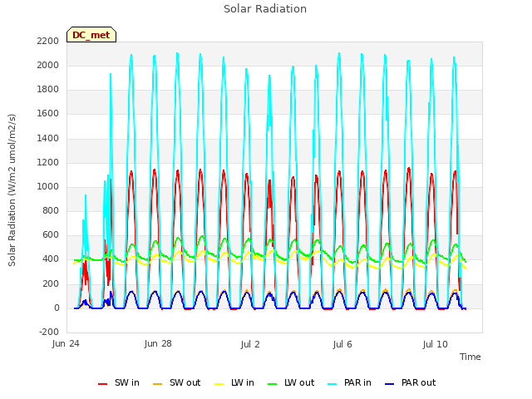This screenshot has height=399, width=532.
Task: Select the SW out legend entry
Action: [177, 382]
